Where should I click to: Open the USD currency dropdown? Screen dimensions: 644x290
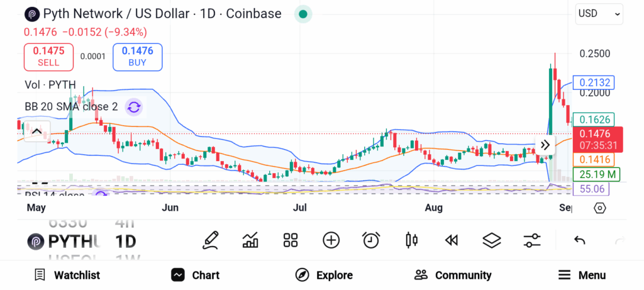coord(599,13)
